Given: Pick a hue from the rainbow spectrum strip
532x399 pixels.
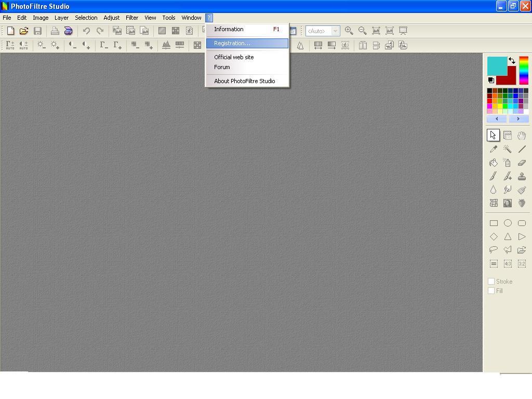Looking at the screenshot, I should coord(524,70).
